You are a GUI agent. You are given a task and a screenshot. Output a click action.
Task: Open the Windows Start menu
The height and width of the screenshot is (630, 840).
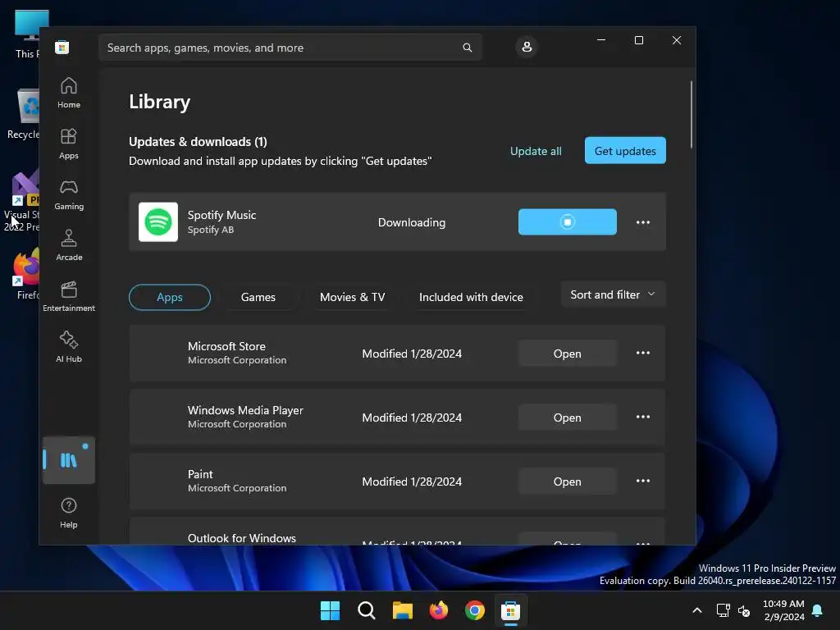(330, 610)
